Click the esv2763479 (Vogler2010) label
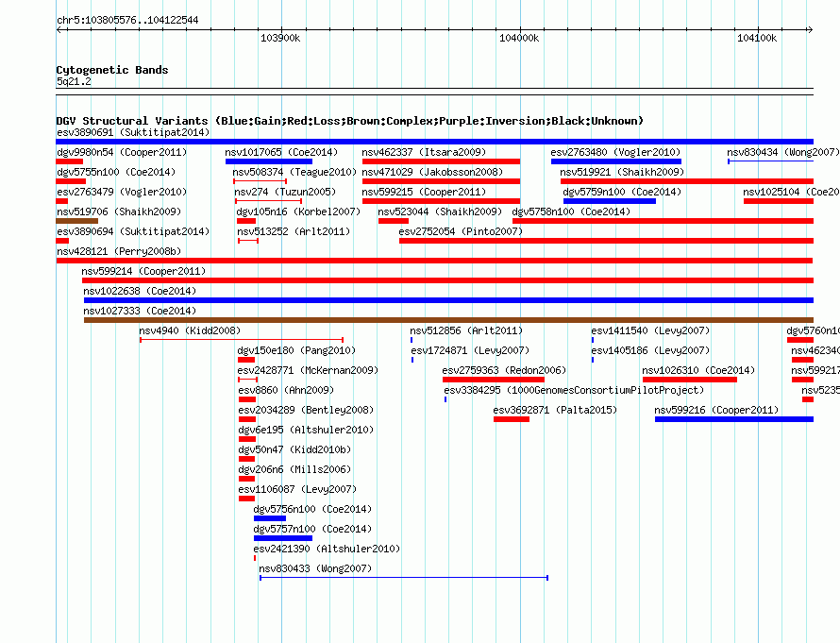Screen dimensions: 840x643 pos(122,192)
